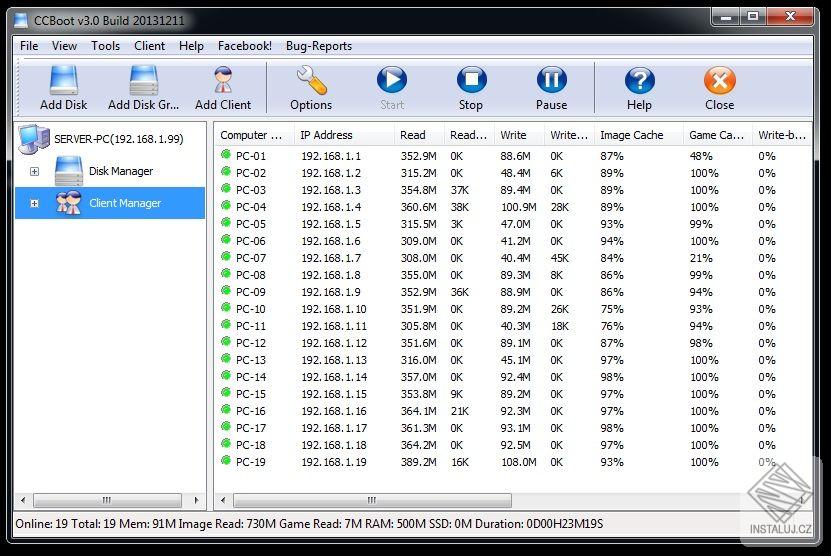Viewport: 831px width, 556px height.
Task: Sort by Computer name column header
Action: (x=255, y=135)
